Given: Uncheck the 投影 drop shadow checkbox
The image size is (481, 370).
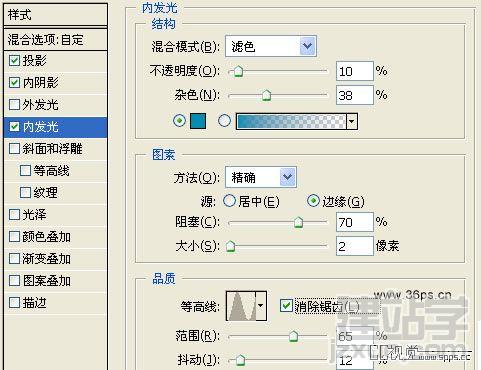Looking at the screenshot, I should [14, 61].
